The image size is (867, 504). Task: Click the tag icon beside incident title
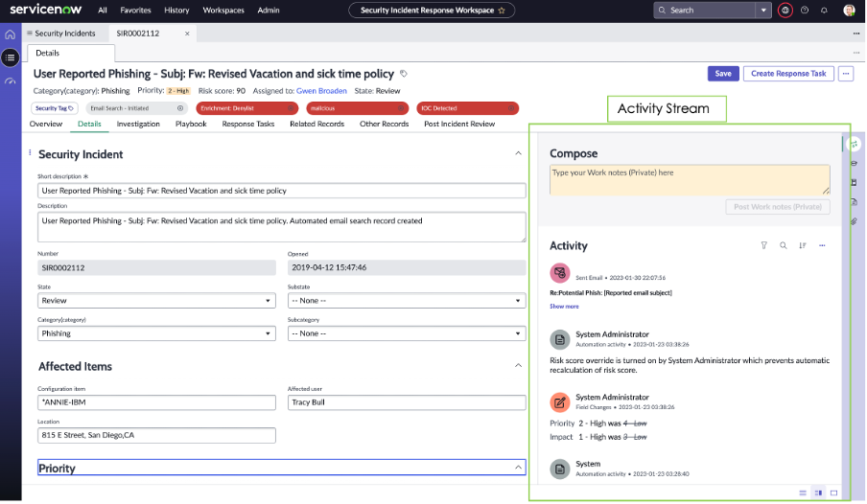click(x=404, y=74)
